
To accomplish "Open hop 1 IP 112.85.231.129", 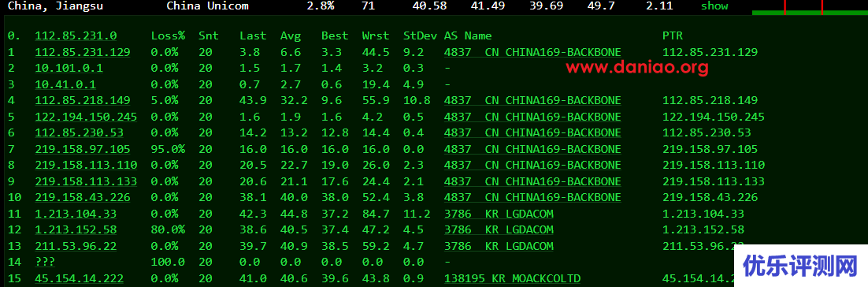I will click(x=83, y=52).
